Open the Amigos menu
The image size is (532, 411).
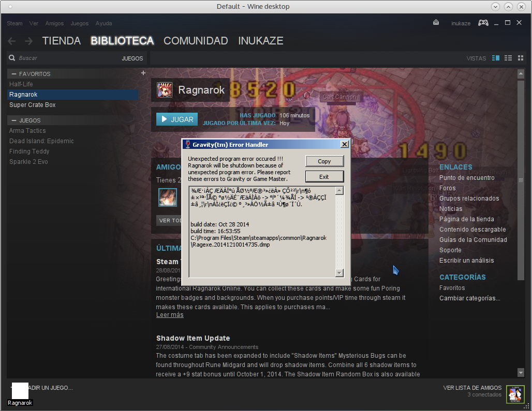(54, 23)
